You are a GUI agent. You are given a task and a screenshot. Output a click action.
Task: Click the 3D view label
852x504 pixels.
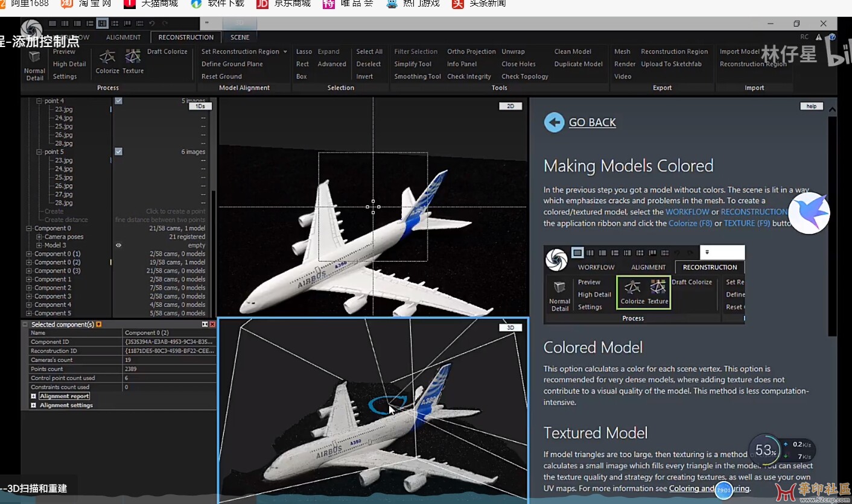click(x=510, y=328)
